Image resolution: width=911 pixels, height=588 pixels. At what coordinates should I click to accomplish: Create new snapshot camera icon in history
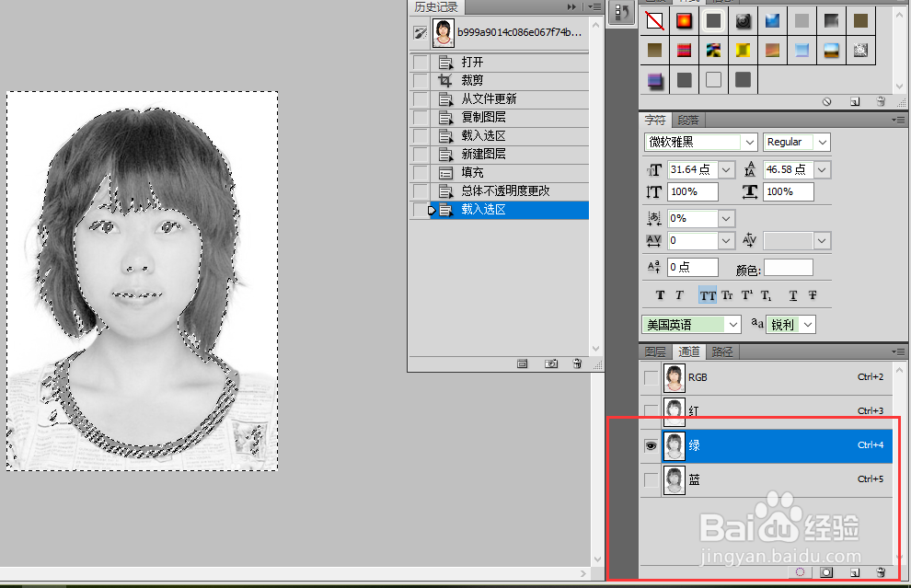tap(551, 363)
